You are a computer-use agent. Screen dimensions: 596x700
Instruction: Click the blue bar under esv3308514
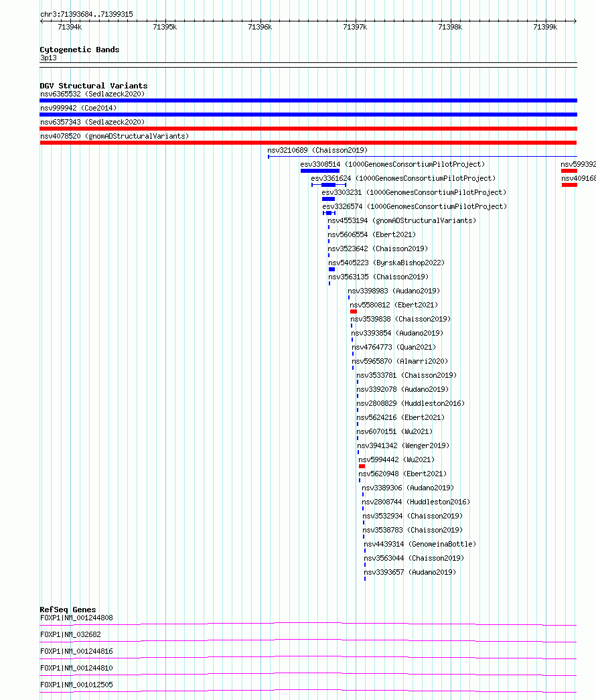[319, 171]
